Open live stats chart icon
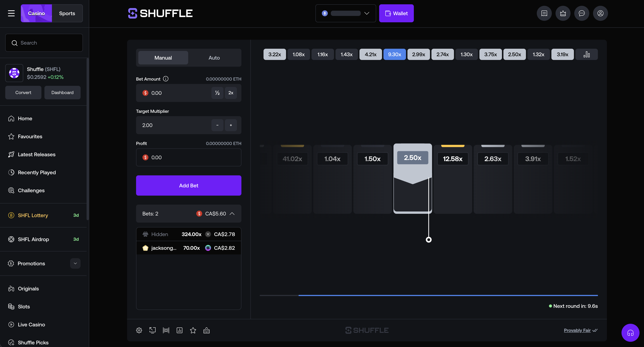Image resolution: width=644 pixels, height=347 pixels. (x=180, y=330)
